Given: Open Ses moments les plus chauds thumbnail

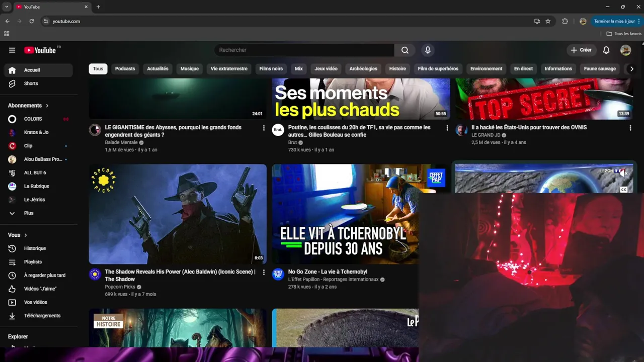Looking at the screenshot, I should point(361,99).
